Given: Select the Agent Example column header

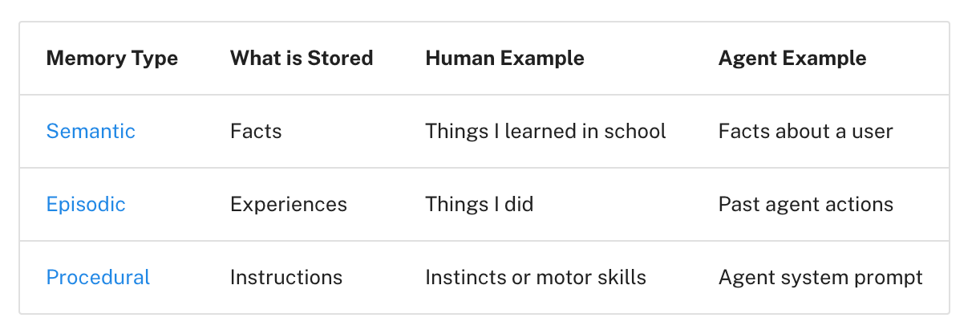Looking at the screenshot, I should (792, 58).
